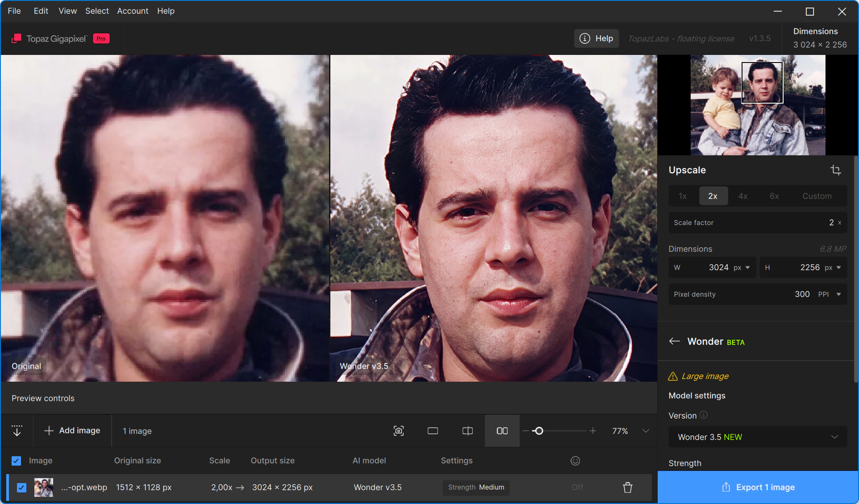Click the zoom slider handle
Image resolution: width=859 pixels, height=504 pixels.
[x=539, y=431]
